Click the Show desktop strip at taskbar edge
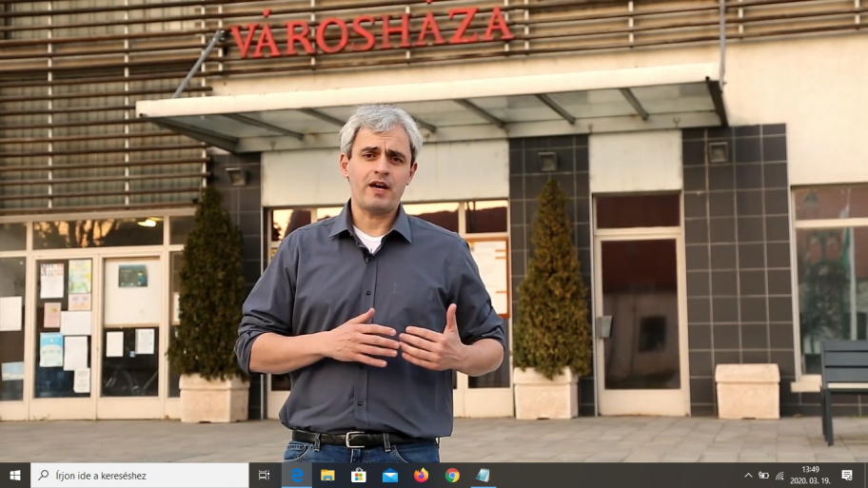This screenshot has width=868, height=488. (x=865, y=475)
